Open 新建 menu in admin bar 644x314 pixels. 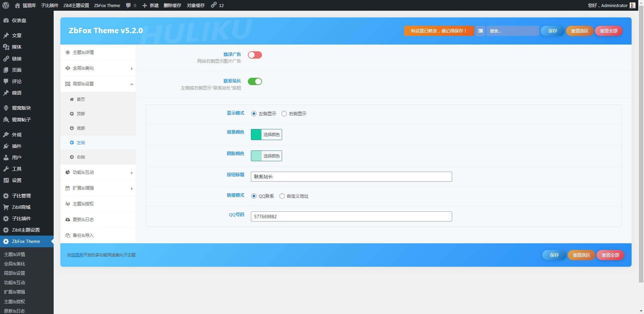coord(151,5)
